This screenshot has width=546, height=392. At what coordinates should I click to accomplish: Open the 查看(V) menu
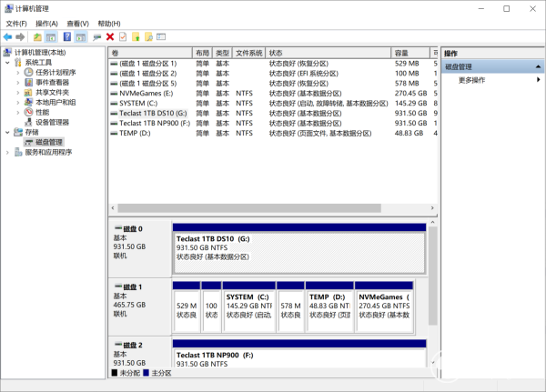(78, 24)
